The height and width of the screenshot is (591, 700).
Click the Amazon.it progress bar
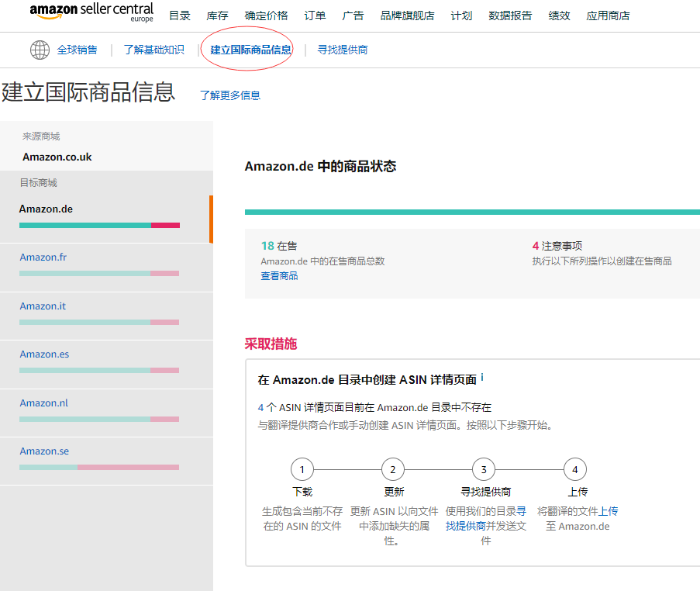pos(99,322)
